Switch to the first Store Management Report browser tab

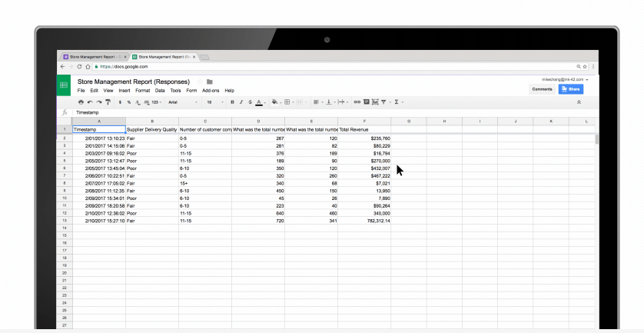pyautogui.click(x=95, y=57)
